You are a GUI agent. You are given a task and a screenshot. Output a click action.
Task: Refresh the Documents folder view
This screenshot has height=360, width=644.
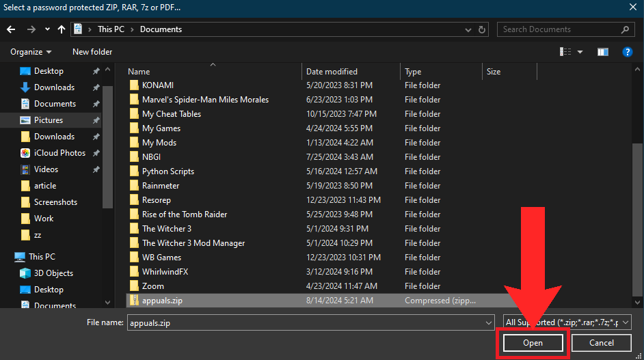483,29
